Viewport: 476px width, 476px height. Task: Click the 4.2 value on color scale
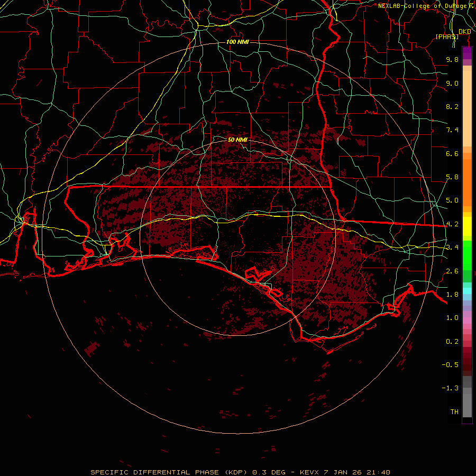452,224
